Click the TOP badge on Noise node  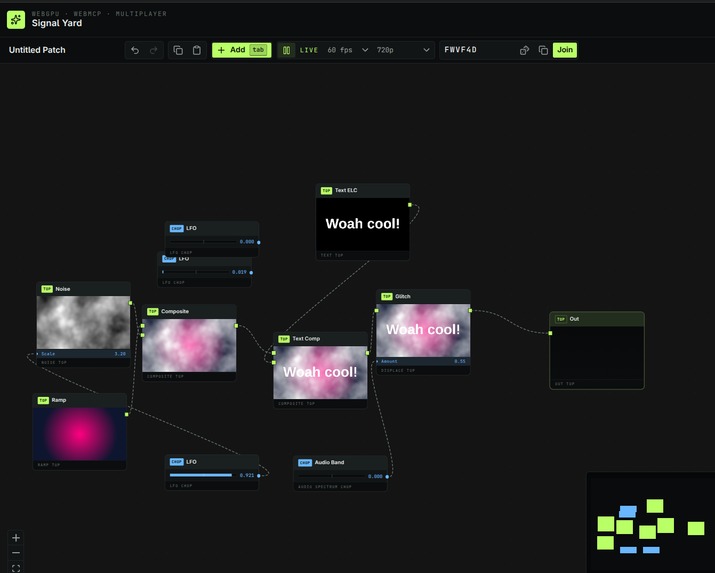(x=47, y=289)
